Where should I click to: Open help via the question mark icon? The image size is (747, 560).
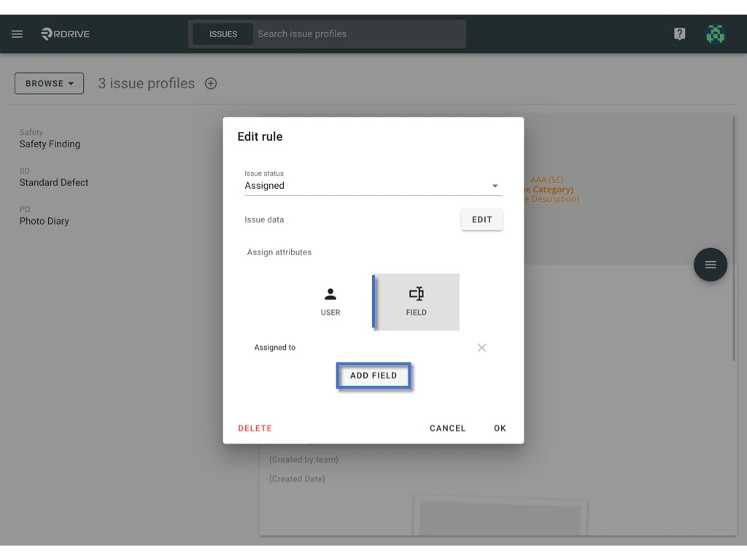pos(679,34)
